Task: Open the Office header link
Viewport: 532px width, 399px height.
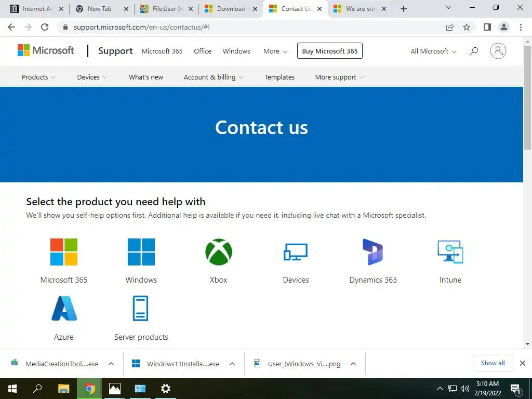Action: pyautogui.click(x=203, y=51)
